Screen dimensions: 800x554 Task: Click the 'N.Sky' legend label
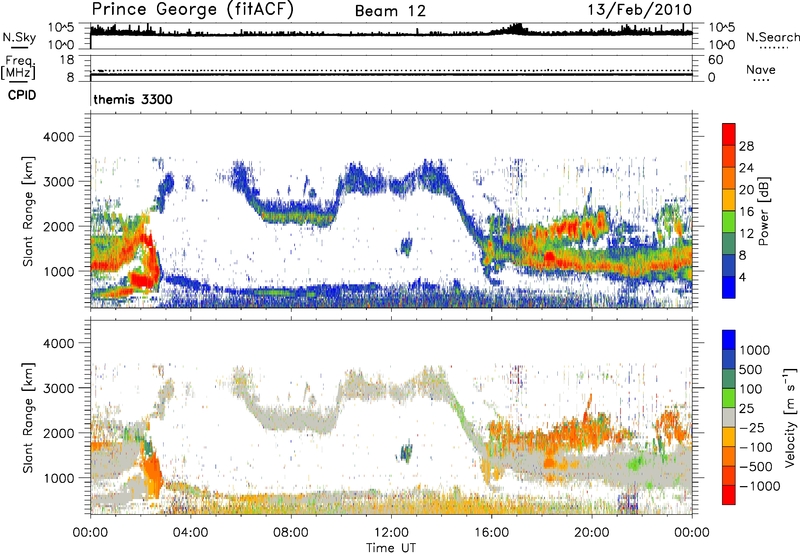19,37
